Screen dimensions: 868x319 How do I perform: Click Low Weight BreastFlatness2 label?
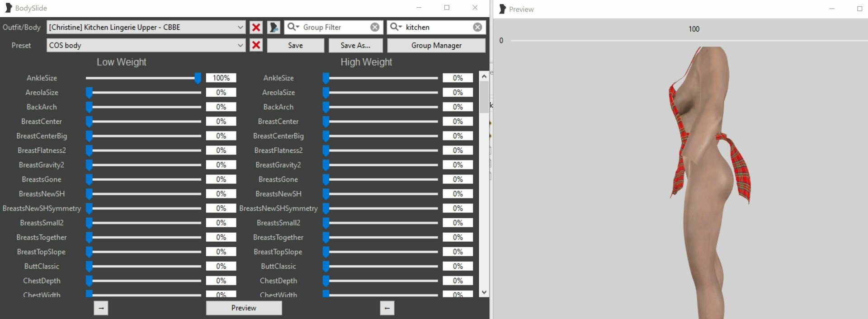42,150
